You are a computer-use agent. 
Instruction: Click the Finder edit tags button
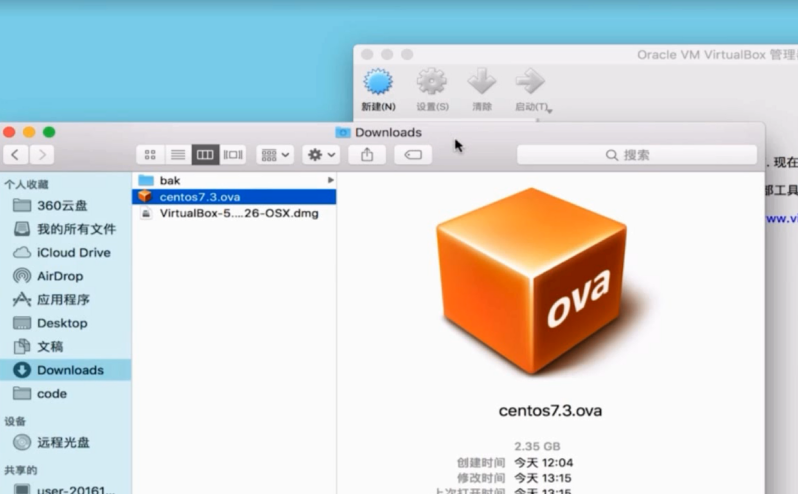click(413, 155)
